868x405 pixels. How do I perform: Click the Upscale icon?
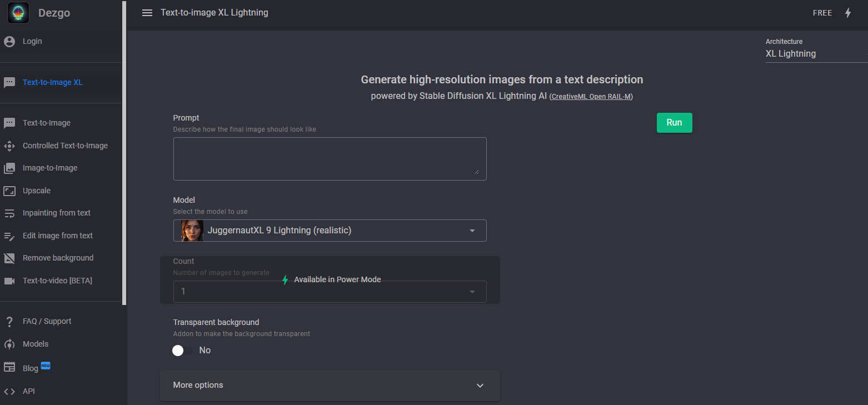coord(9,191)
